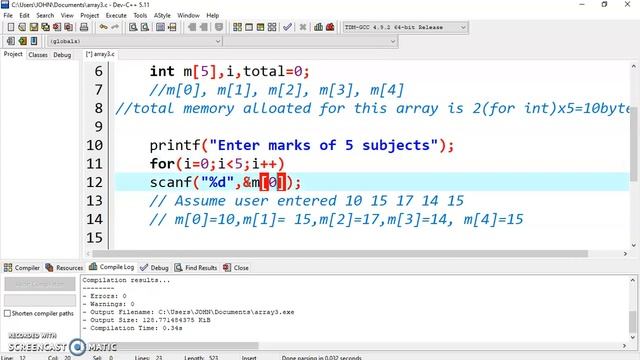Open the Help menu

tap(212, 16)
